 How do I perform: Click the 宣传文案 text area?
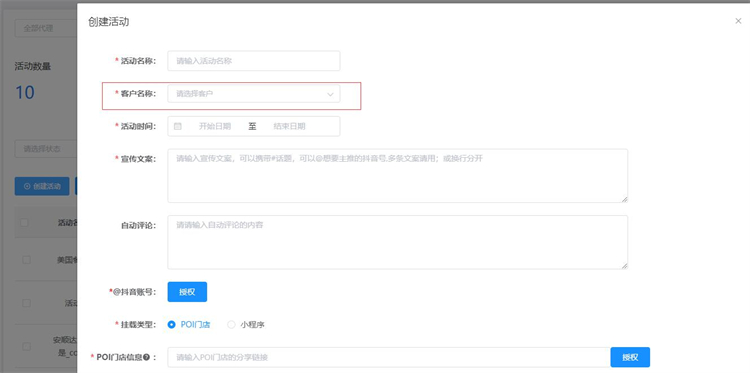click(x=397, y=176)
